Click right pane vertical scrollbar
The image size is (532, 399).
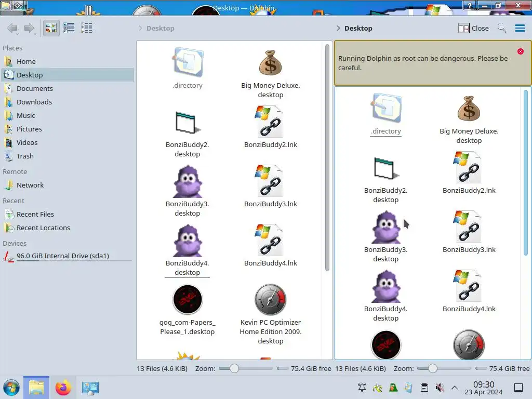[x=526, y=172]
